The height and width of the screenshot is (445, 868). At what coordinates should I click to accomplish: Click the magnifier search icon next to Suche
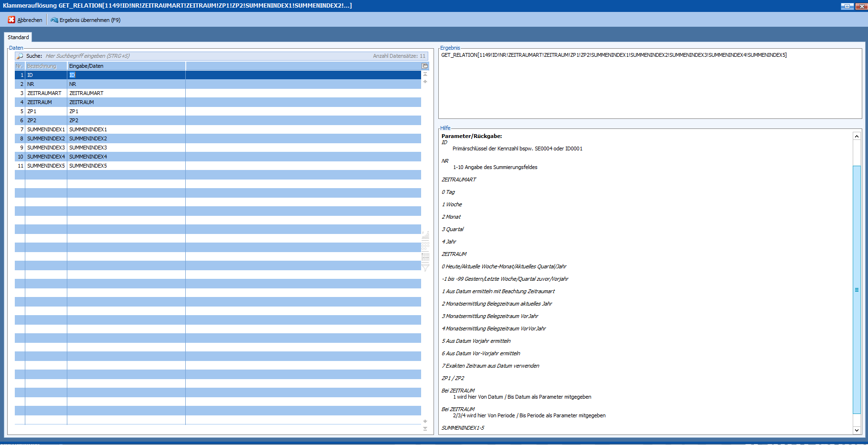click(20, 56)
